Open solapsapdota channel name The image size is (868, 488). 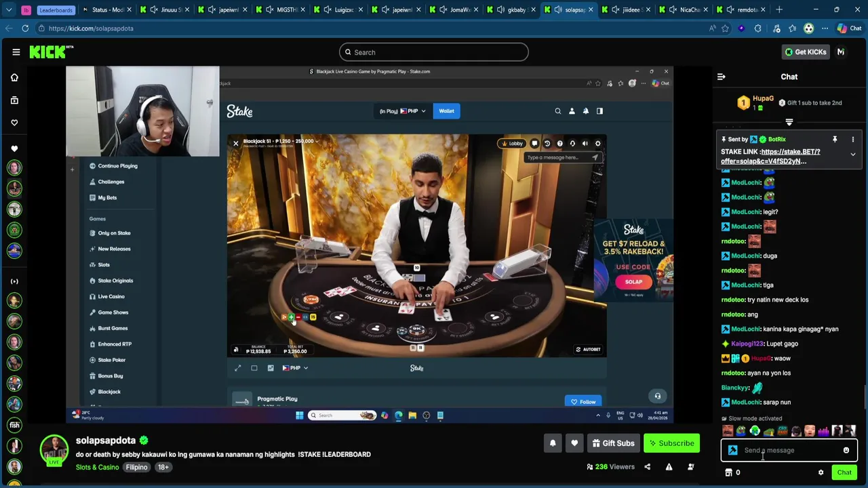coord(106,441)
